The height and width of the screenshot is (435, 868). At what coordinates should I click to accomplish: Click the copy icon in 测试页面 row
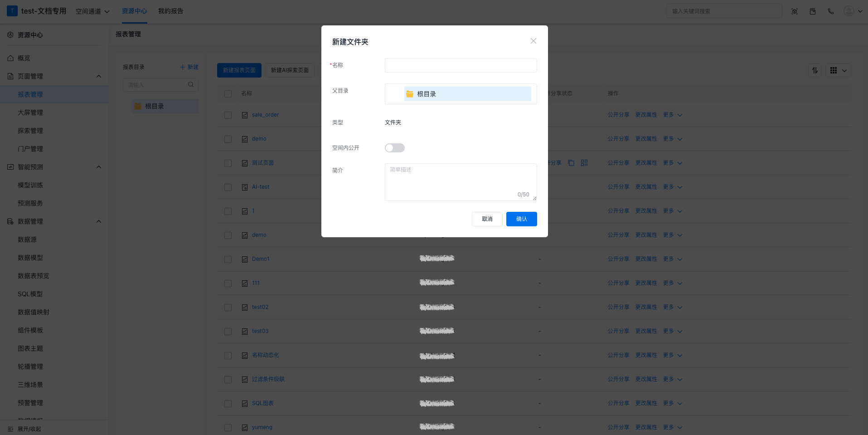571,163
